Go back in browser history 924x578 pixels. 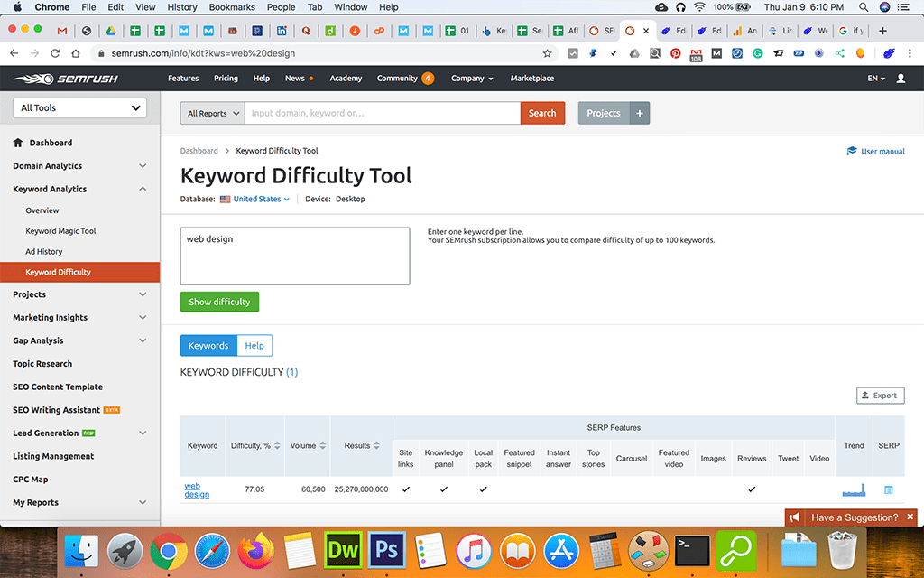tap(14, 53)
